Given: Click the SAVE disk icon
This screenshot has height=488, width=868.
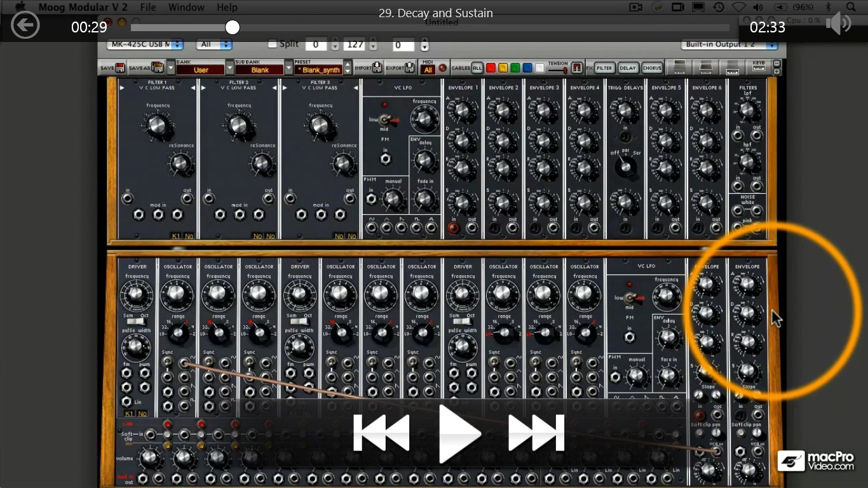Looking at the screenshot, I should click(x=119, y=67).
